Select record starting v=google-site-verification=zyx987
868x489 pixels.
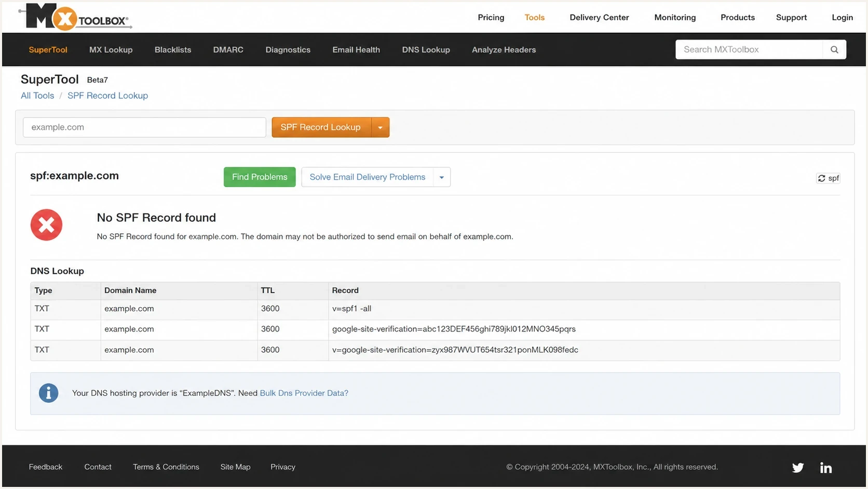click(584, 350)
